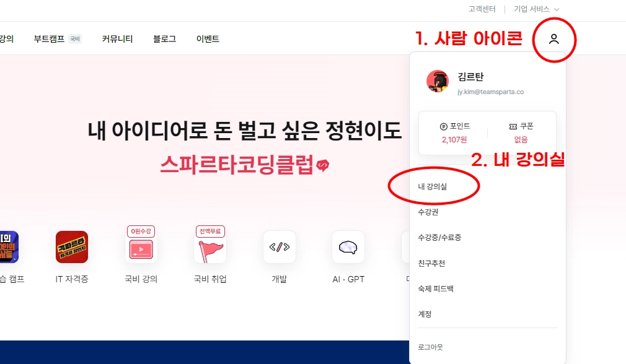Switch to the 커뮤니티 navigation tab
This screenshot has height=364, width=626.
[117, 38]
